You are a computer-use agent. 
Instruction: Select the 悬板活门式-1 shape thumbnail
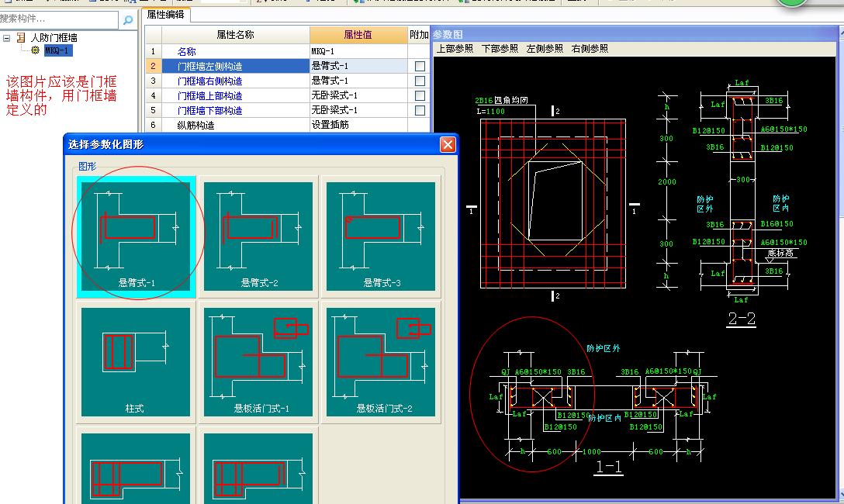258,362
